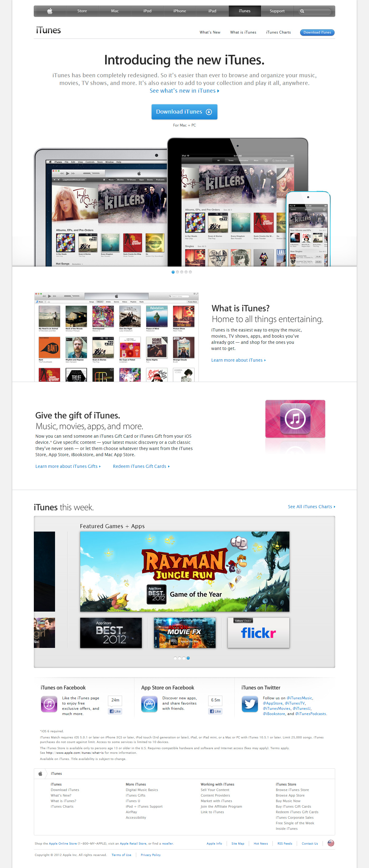Follow the Learn more about iTunes Gifts link
The image size is (369, 868).
click(x=68, y=466)
